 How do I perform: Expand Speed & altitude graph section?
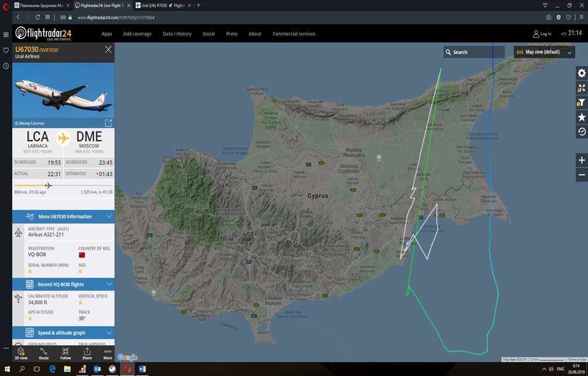(63, 333)
